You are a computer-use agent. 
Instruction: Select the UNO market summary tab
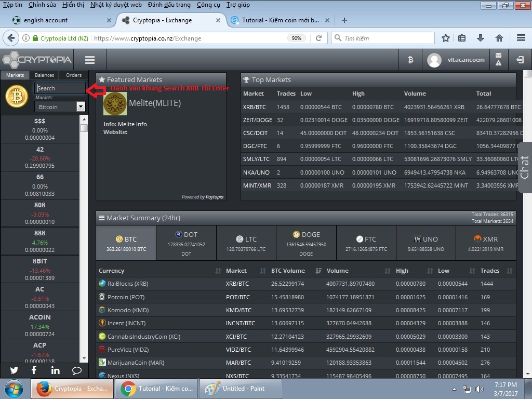click(x=426, y=243)
